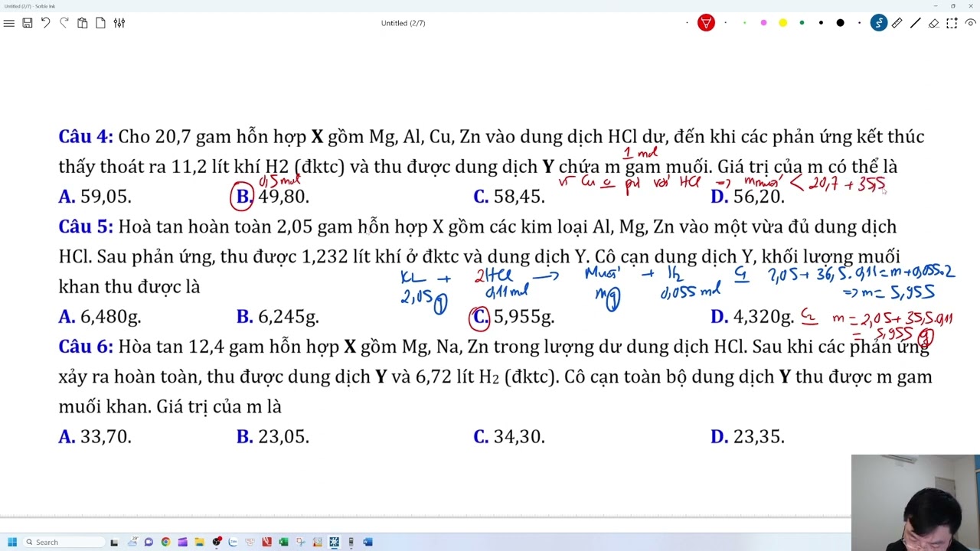The width and height of the screenshot is (980, 551).
Task: Open the settings sliders icon
Action: 119,23
